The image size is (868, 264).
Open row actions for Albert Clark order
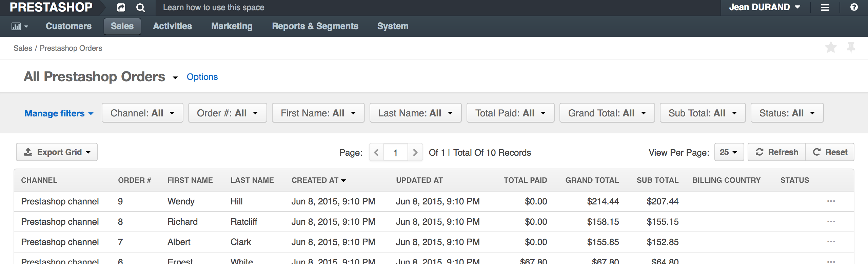tap(831, 242)
